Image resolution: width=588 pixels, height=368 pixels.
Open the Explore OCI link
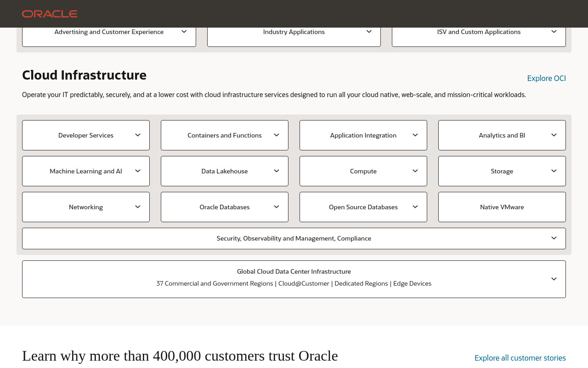coord(547,78)
